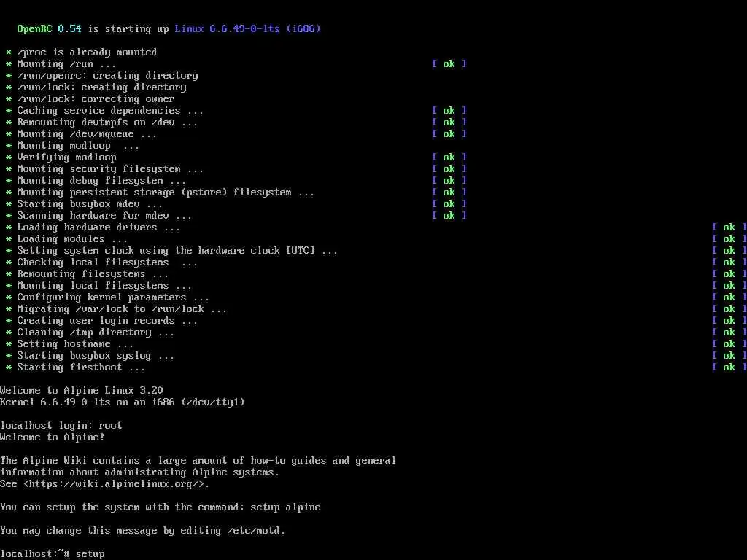Click the 'OpenRC 0.54' heading text
The height and width of the screenshot is (560, 747).
[x=49, y=29]
